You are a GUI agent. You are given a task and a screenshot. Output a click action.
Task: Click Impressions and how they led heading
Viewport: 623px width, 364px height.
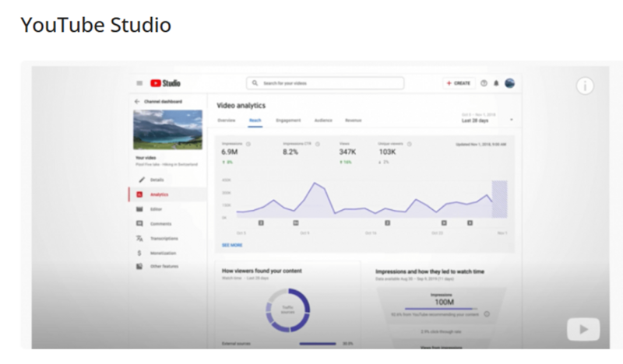pos(430,271)
